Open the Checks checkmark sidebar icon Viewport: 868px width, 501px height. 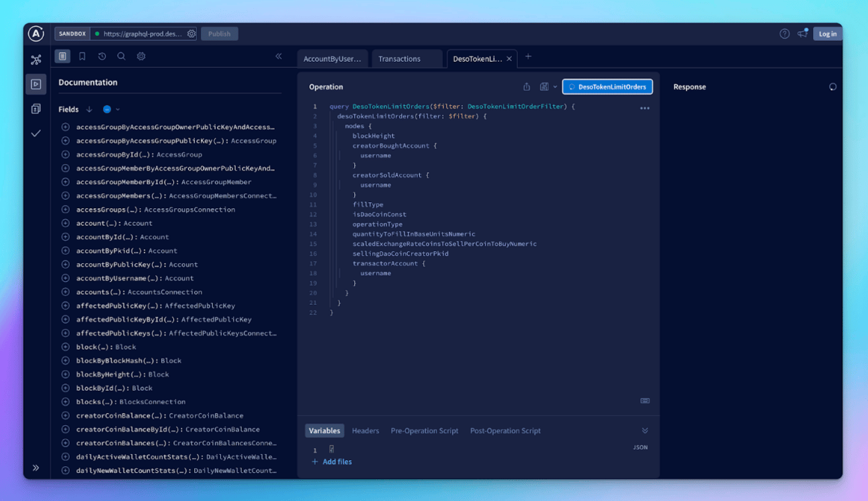36,134
